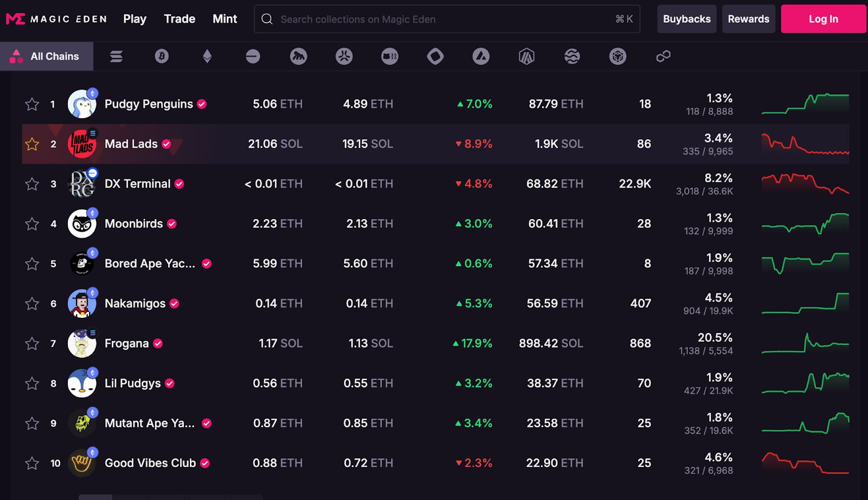Select the Base chain icon
The width and height of the screenshot is (868, 500).
click(x=253, y=56)
